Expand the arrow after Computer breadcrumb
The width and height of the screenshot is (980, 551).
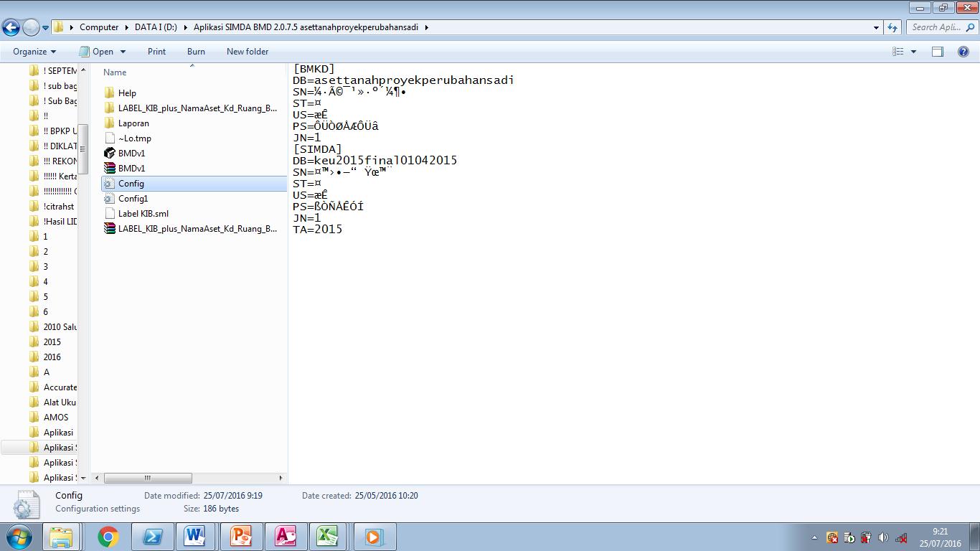coord(126,27)
